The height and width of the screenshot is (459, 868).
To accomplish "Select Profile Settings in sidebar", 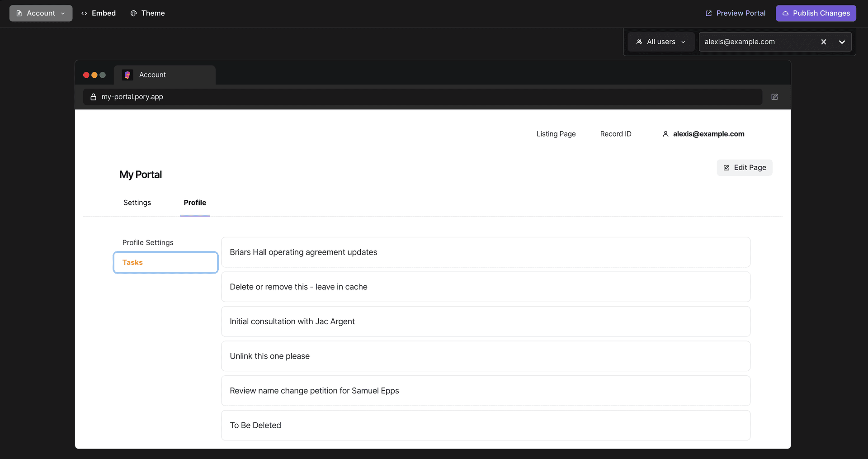I will click(148, 242).
